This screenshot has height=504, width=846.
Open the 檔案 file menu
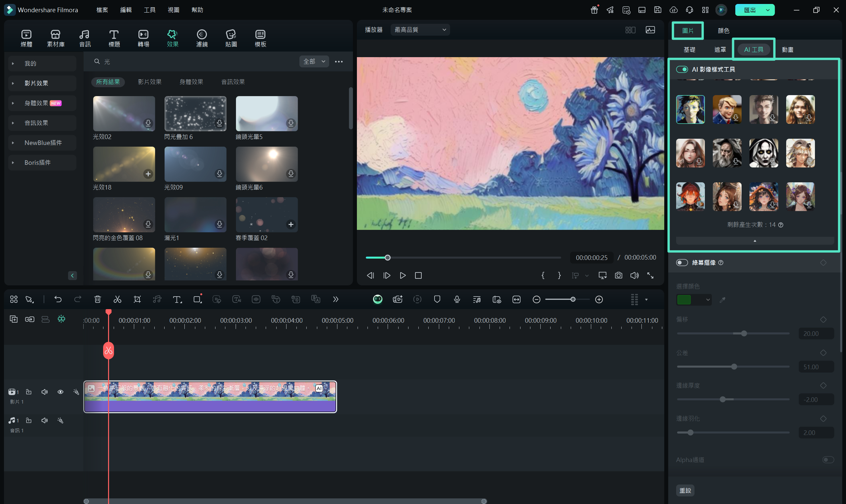coord(102,10)
